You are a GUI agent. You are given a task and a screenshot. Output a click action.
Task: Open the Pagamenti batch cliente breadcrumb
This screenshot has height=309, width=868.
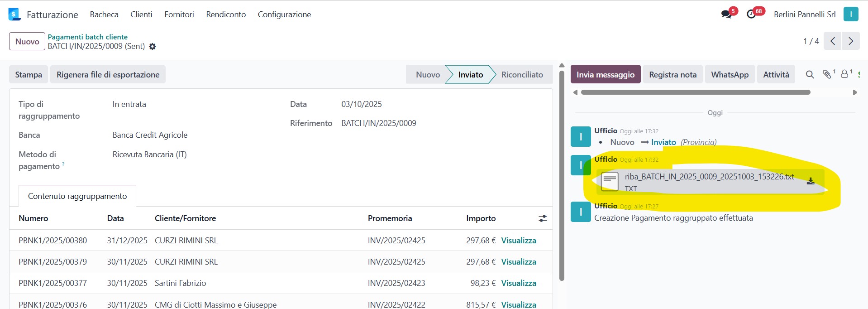click(88, 37)
